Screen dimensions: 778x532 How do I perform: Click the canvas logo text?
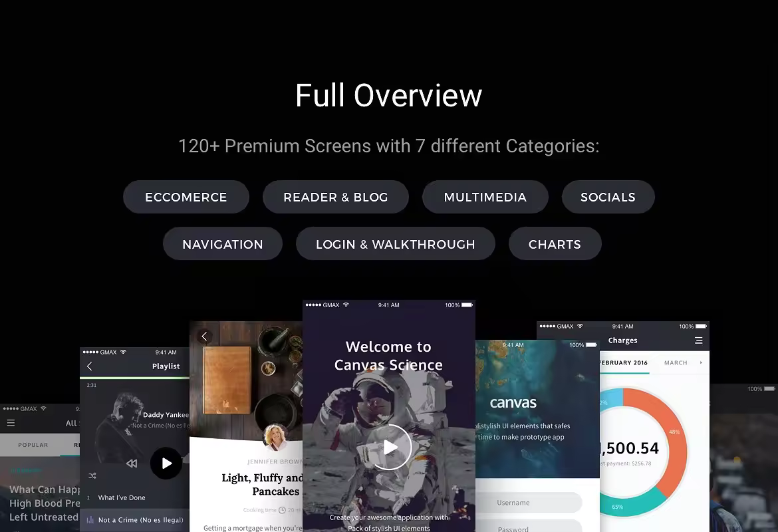(x=513, y=402)
